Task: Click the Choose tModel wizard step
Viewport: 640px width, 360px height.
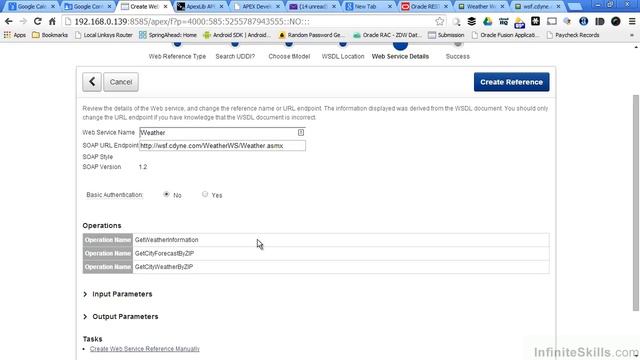Action: pos(289,56)
